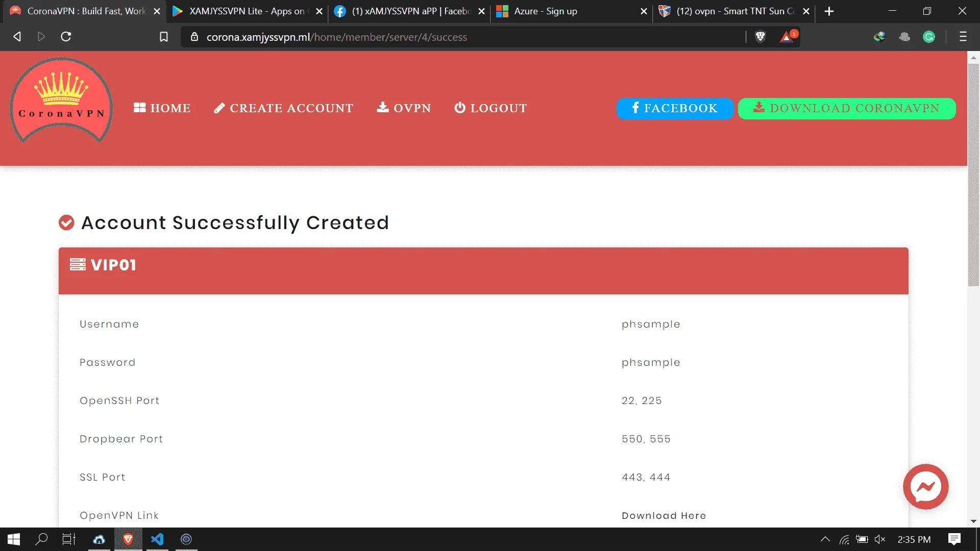Screen dimensions: 980x551
Task: Click the blue FACEBOOK button
Action: coord(675,108)
